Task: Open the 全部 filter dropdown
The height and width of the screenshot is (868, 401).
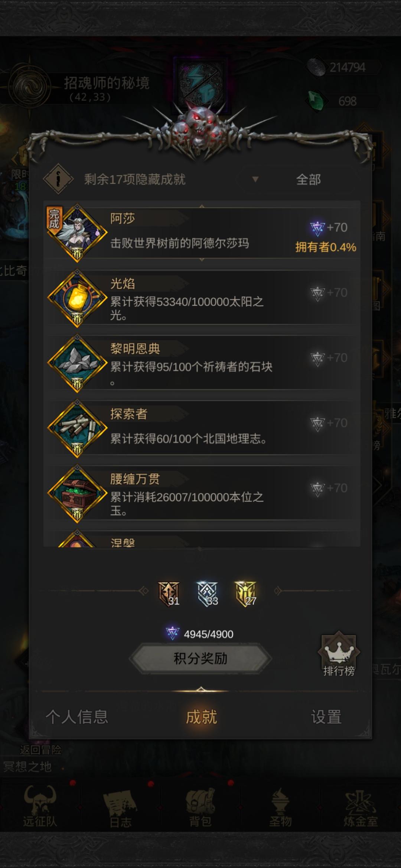Action: point(308,180)
